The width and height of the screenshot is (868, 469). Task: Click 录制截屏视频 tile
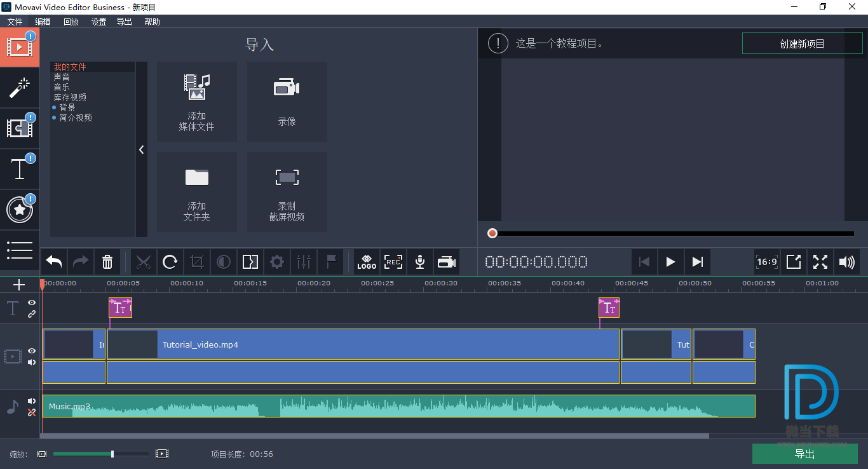point(287,192)
